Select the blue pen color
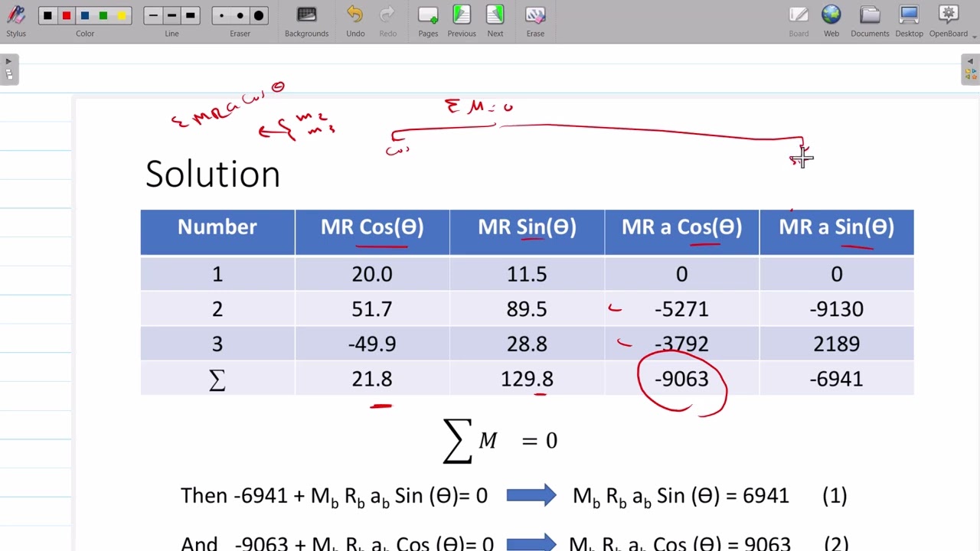 (x=85, y=15)
